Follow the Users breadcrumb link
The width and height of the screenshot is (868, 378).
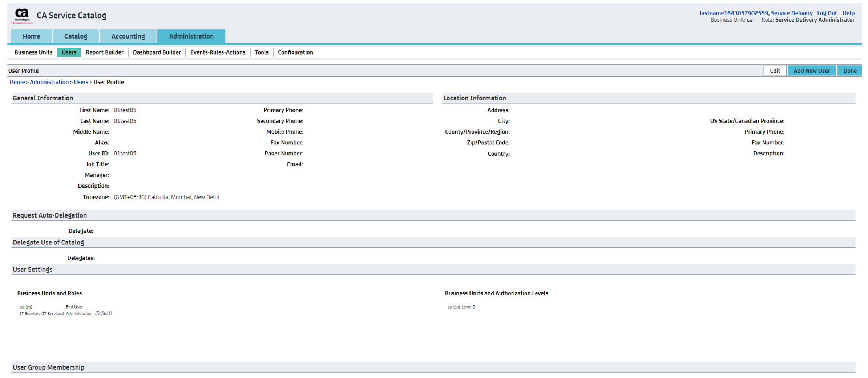(x=81, y=82)
